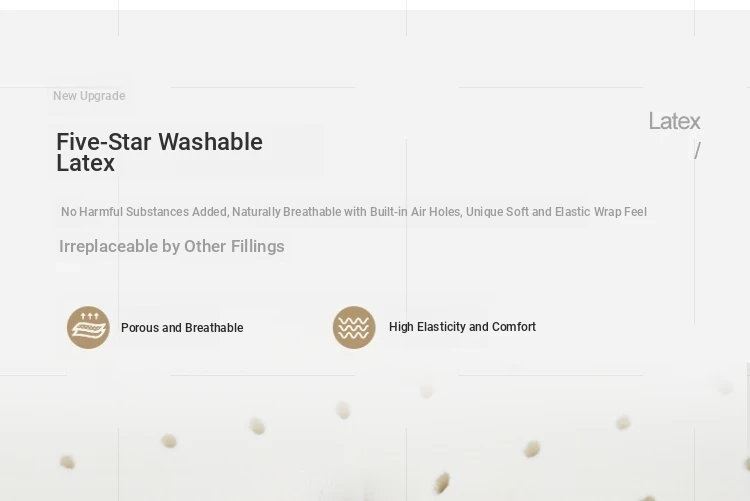Select the 'Porous and Breathable' label

click(x=182, y=328)
